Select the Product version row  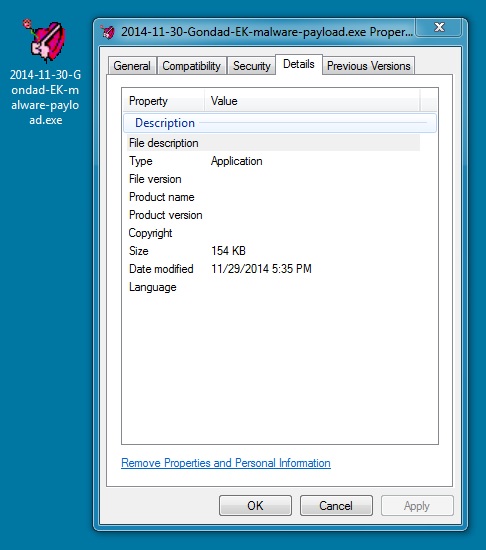[274, 215]
